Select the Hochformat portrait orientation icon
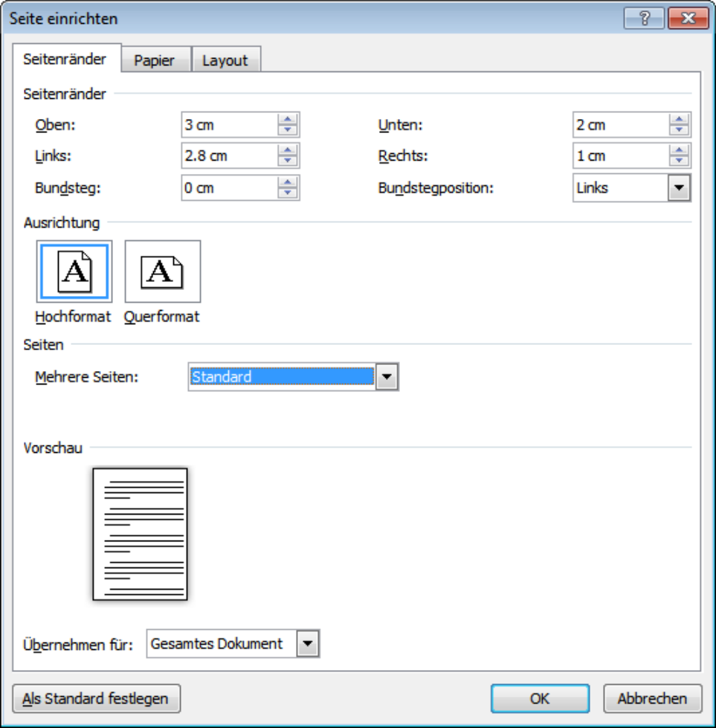The image size is (716, 728). coord(74,271)
